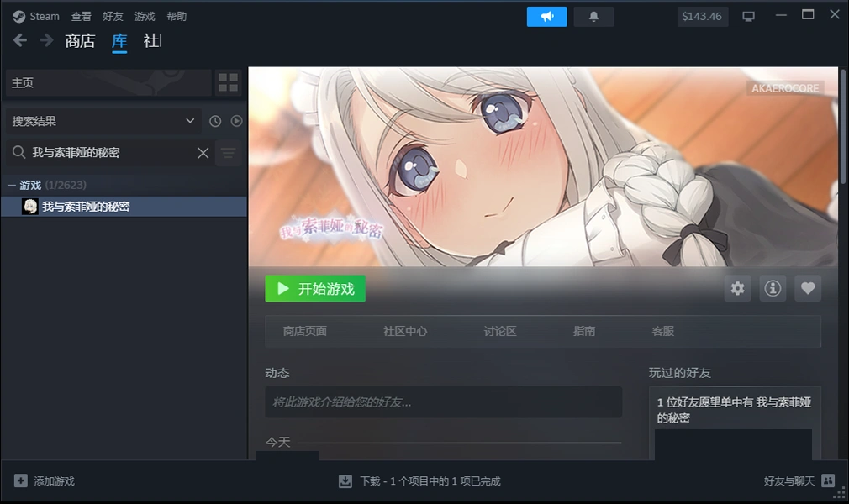The image size is (849, 504).
Task: Open downloads status 下载 text
Action: click(430, 481)
